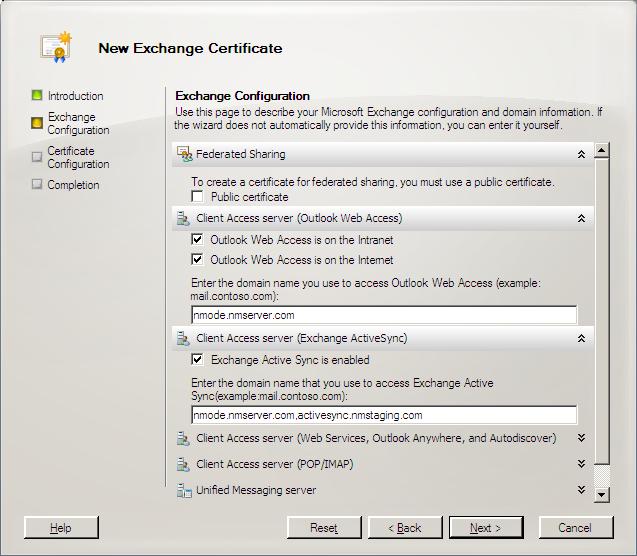Click the scrollbar down arrow
This screenshot has height=556, width=637.
[x=601, y=495]
